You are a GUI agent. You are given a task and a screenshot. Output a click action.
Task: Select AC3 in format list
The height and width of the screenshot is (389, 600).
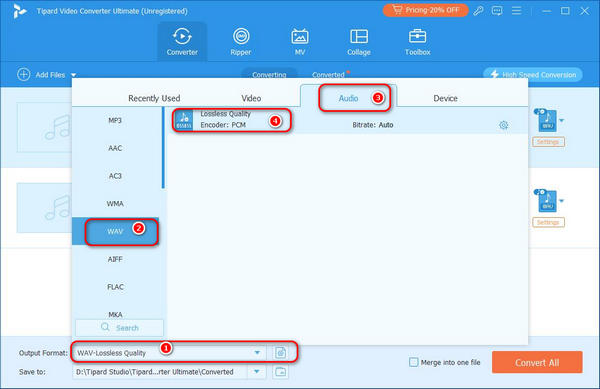click(115, 176)
